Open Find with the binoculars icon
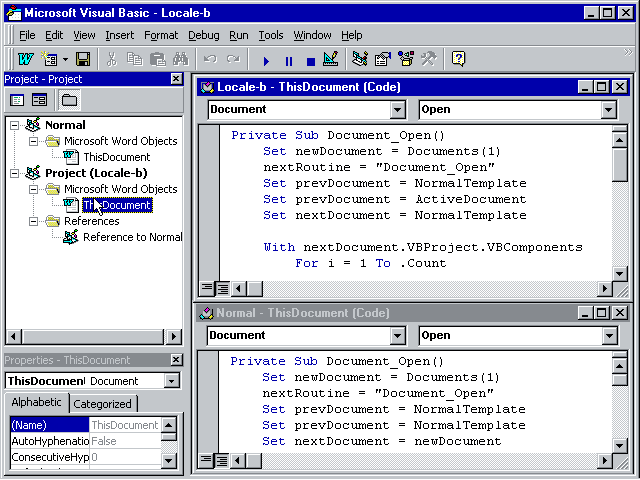 coord(180,59)
